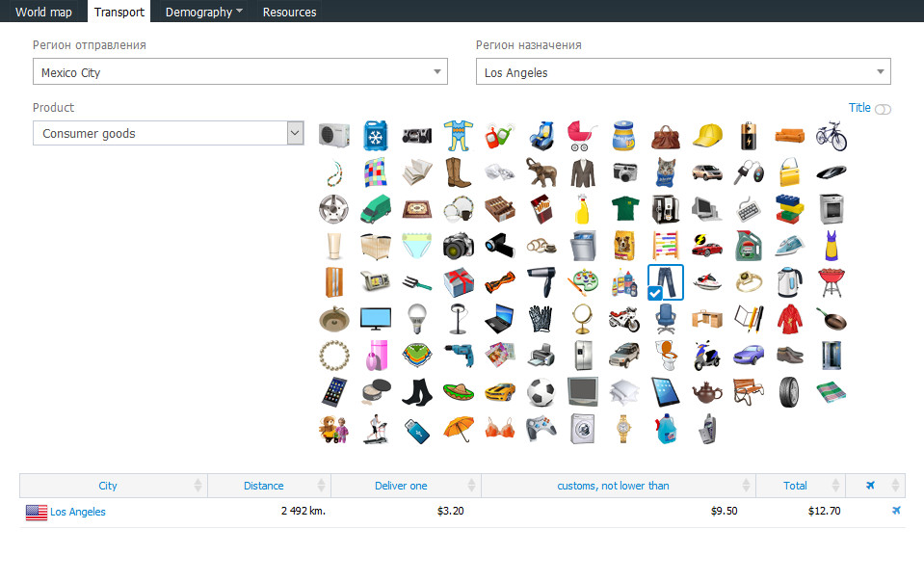Screen dimensions: 924x582
Task: Select the yellow baseball cap product
Action: (x=707, y=136)
